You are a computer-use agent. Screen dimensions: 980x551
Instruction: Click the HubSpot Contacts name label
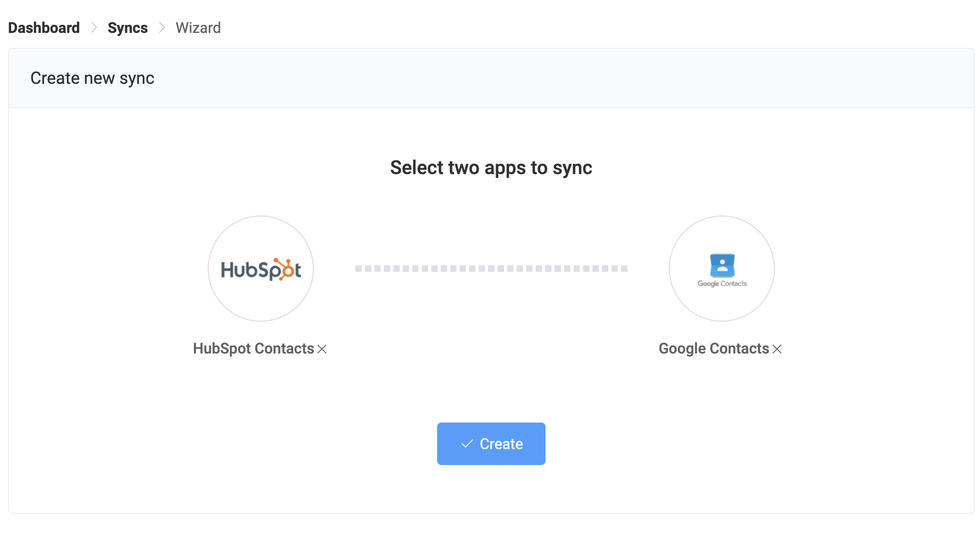[253, 349]
